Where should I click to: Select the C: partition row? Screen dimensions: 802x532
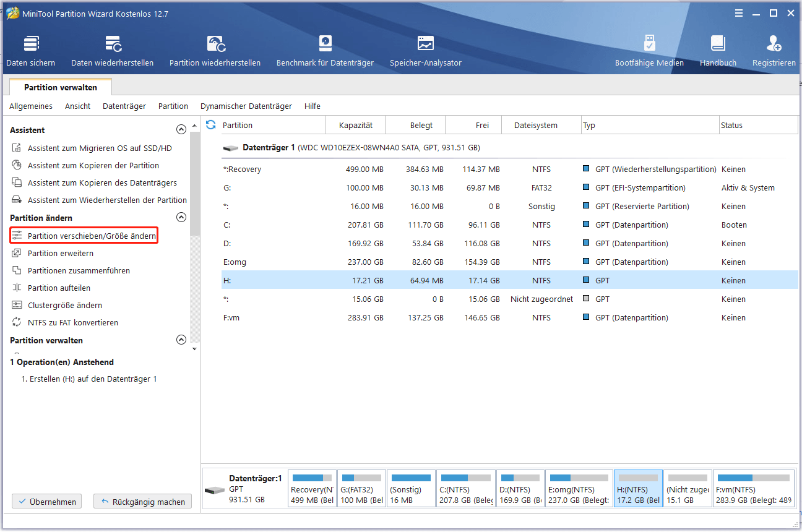(x=510, y=225)
